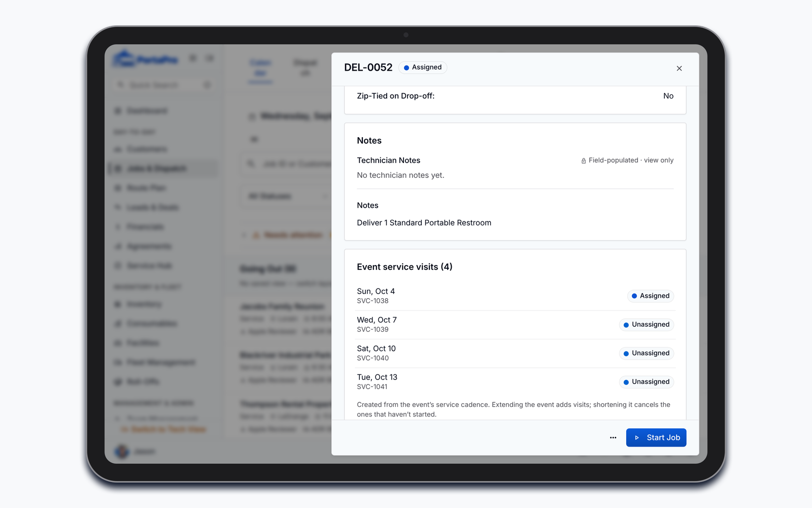
Task: Click the lock icon beside Field-populated
Action: pyautogui.click(x=584, y=161)
